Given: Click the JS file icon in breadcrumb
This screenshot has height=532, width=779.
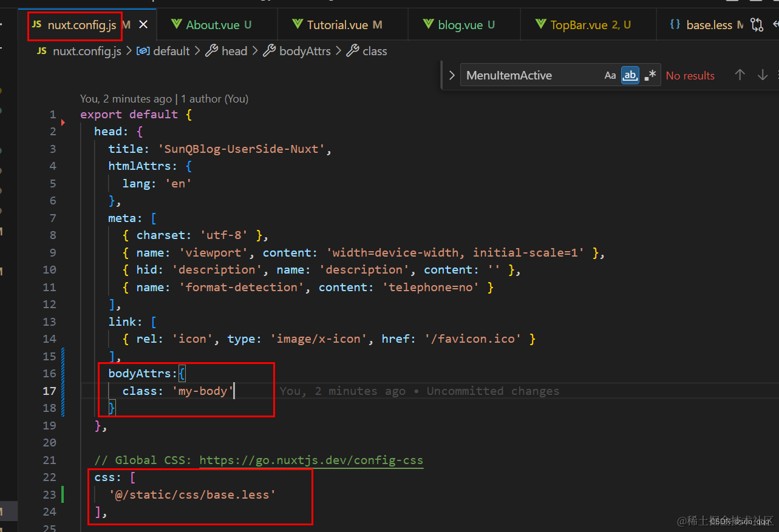Looking at the screenshot, I should 42,51.
